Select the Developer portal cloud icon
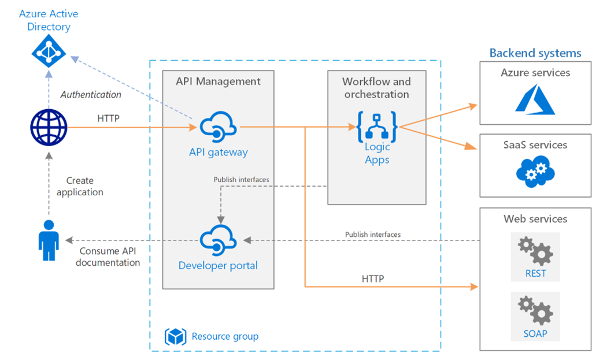607x364 pixels. tap(219, 240)
